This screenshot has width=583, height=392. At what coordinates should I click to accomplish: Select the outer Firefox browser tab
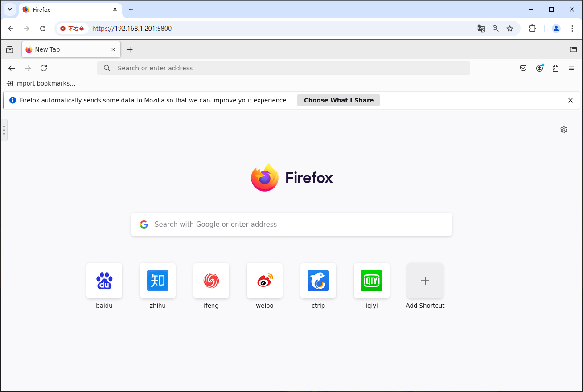click(x=67, y=9)
